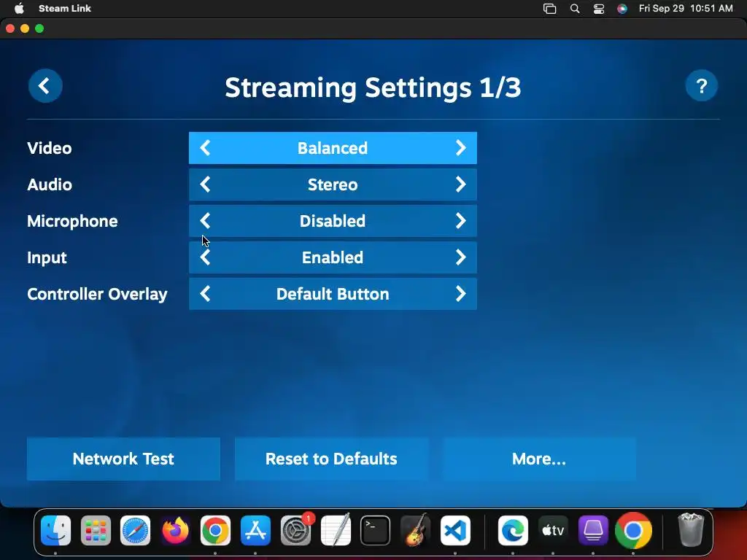Image resolution: width=747 pixels, height=560 pixels.
Task: Switch Audio to previous option with left arrow
Action: [x=205, y=184]
